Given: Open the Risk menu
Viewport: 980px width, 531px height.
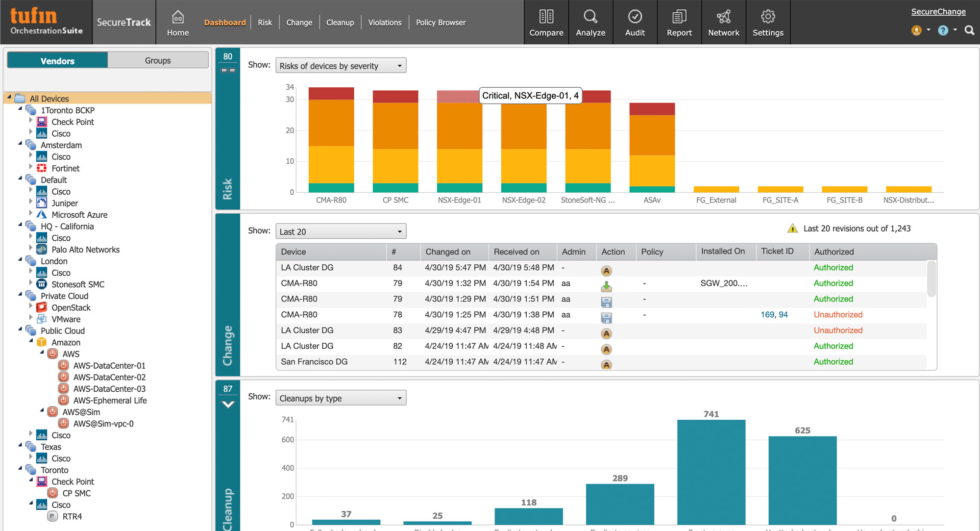Looking at the screenshot, I should click(x=265, y=23).
